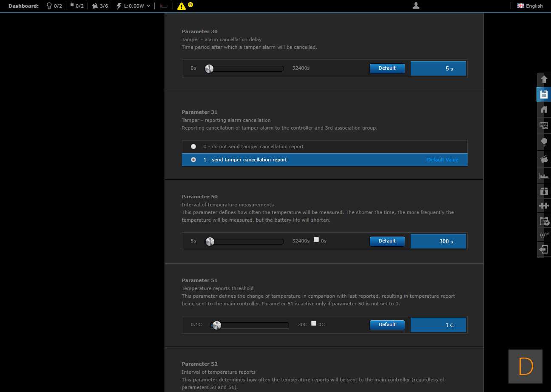Check the 0C checkbox for Parameter 51
The height and width of the screenshot is (392, 551).
(x=314, y=323)
